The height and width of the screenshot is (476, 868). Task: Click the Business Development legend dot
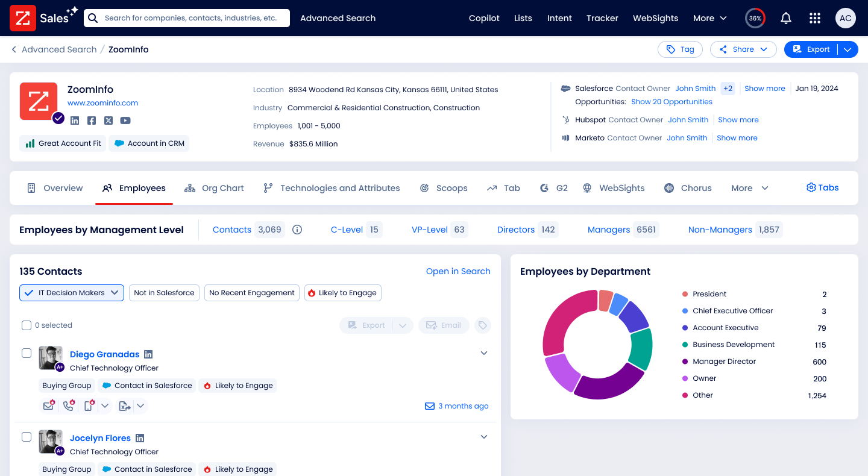[x=685, y=345]
